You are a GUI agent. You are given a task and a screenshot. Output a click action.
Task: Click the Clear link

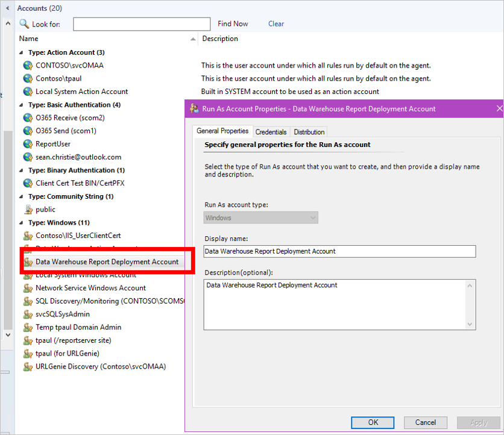click(x=276, y=23)
